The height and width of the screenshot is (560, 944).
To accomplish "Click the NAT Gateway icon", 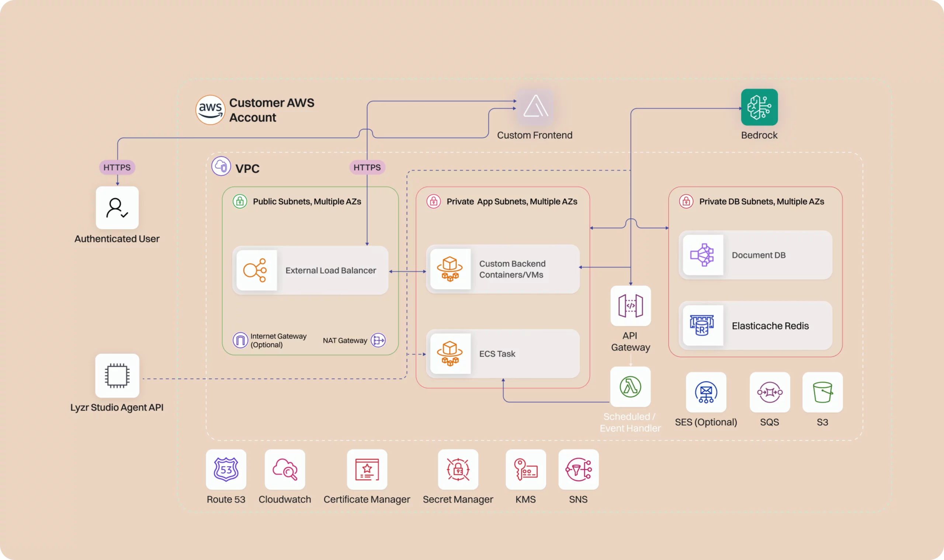I will pos(378,340).
